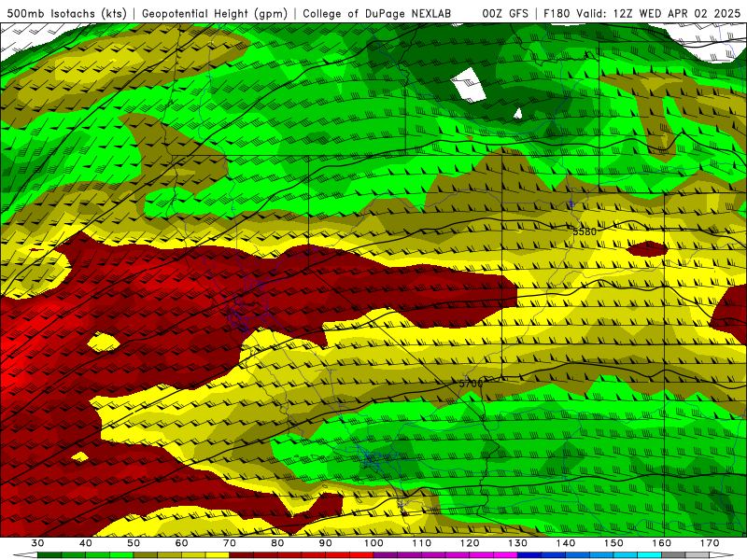Screen dimensions: 747x560
Task: Click the '5580' height contour label
Action: 585,231
